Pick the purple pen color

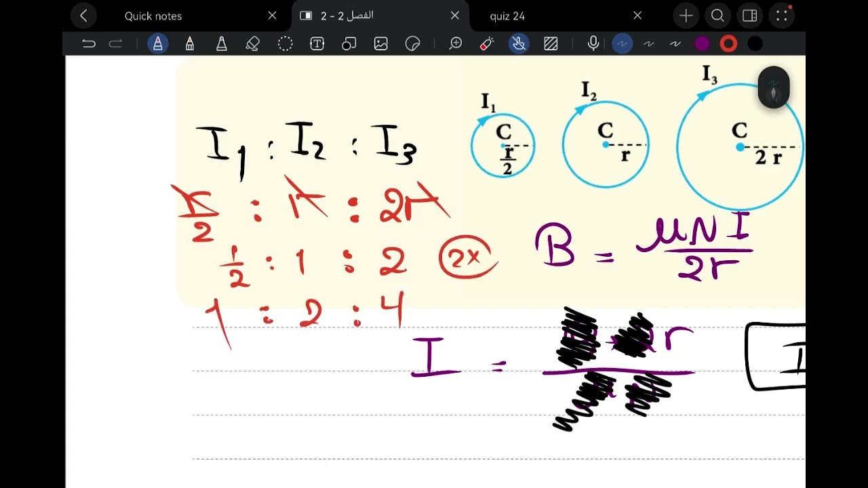(702, 44)
